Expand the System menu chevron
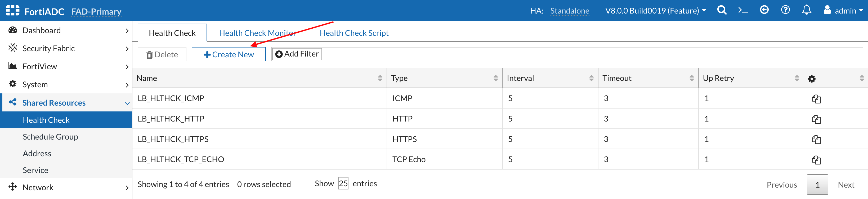 (x=127, y=85)
